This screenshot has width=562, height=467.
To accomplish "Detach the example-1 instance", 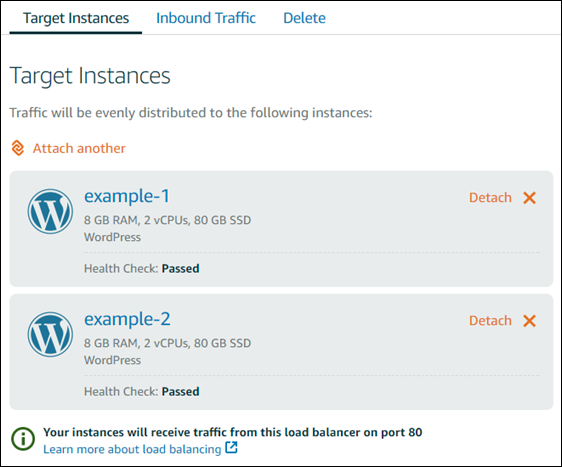I will point(490,198).
